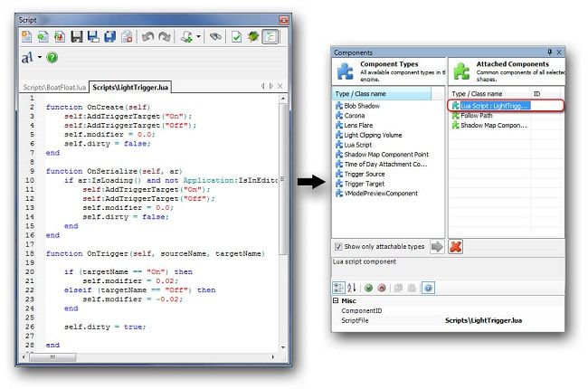The image size is (588, 389).
Task: Attach component using gray arrow button
Action: pos(437,246)
